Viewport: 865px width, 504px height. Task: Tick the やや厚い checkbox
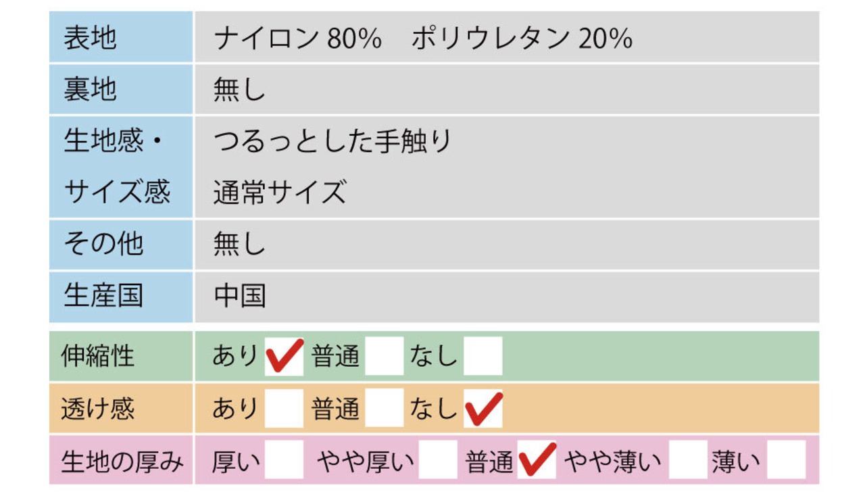point(437,460)
